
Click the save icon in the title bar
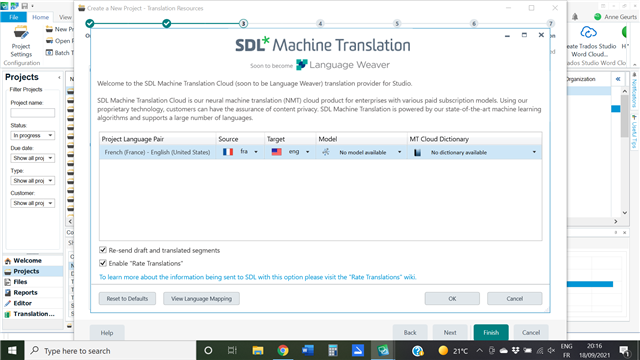[x=24, y=6]
